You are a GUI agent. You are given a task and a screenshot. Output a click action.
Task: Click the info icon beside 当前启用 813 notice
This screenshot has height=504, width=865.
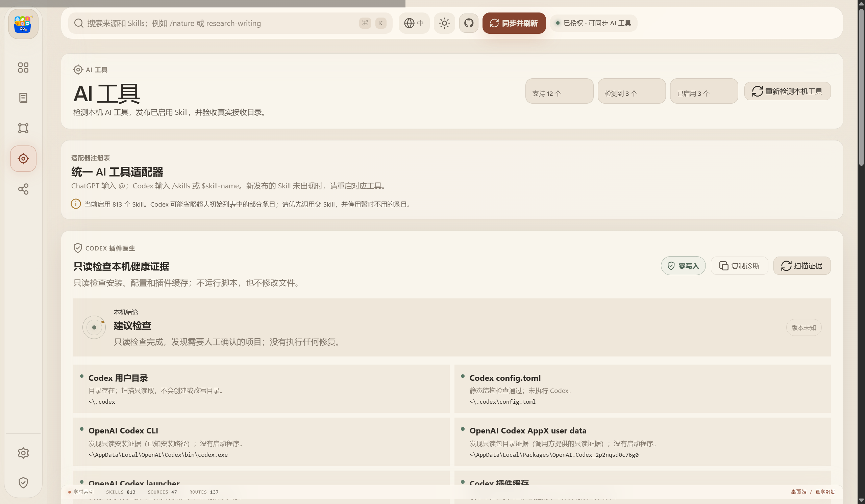pyautogui.click(x=76, y=204)
